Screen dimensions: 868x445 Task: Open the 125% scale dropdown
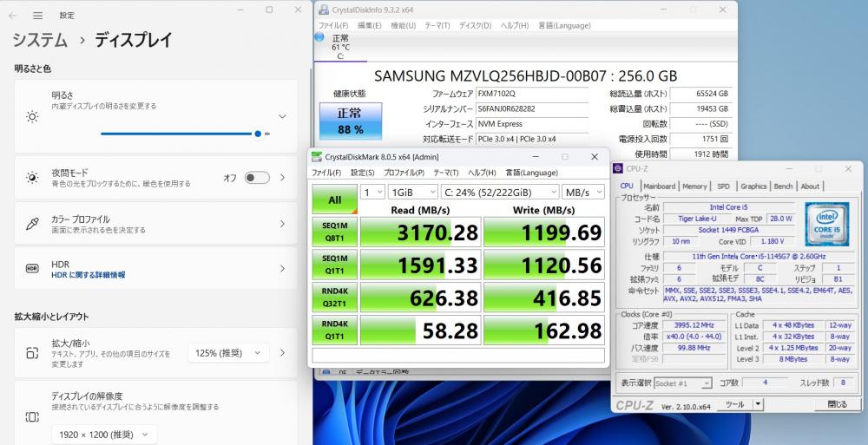click(228, 353)
